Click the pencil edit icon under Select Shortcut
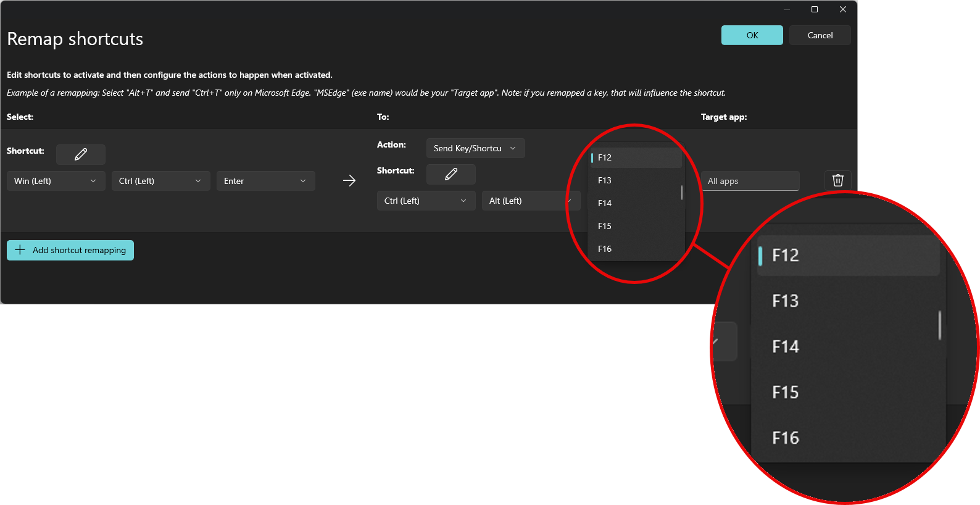The width and height of the screenshot is (980, 505). pos(81,154)
